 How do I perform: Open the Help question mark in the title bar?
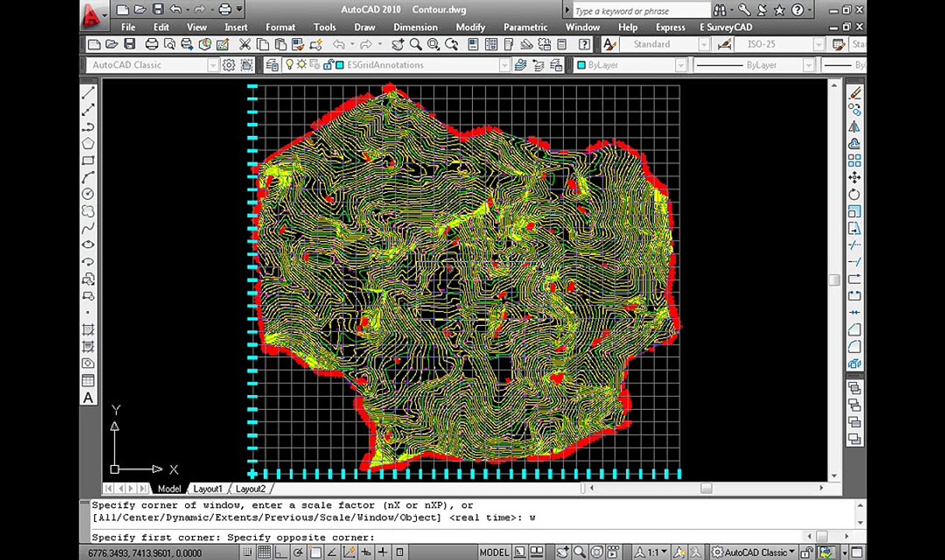coord(798,10)
